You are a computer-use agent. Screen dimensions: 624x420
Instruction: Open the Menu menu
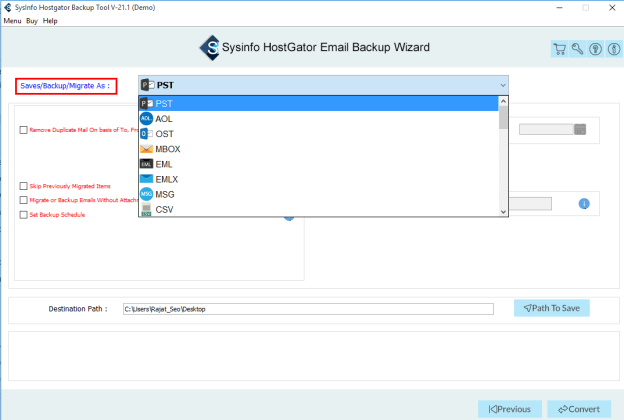click(x=12, y=21)
